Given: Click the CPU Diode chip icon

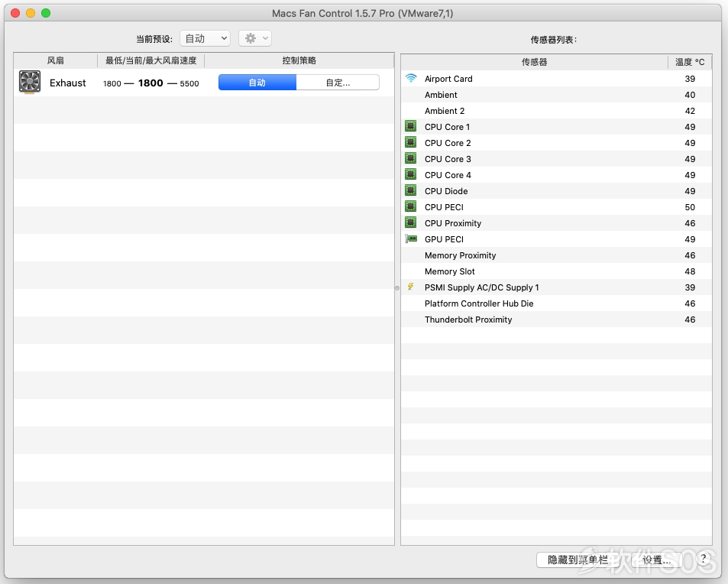Looking at the screenshot, I should pyautogui.click(x=410, y=190).
